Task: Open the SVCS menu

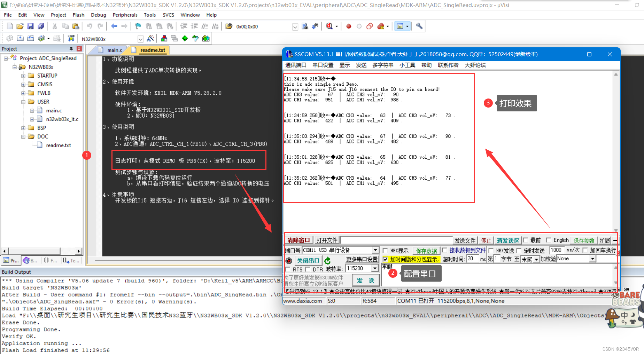Action: pyautogui.click(x=168, y=15)
